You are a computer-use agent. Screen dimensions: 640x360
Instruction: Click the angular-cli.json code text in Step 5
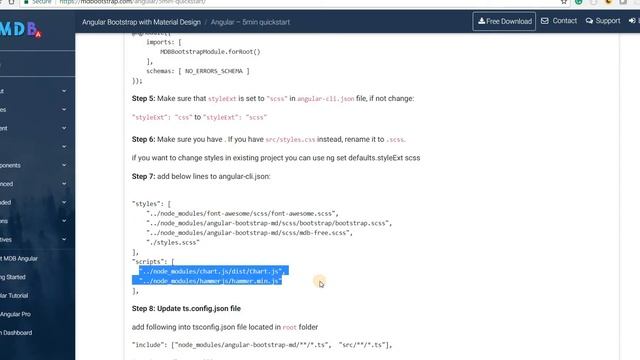[x=326, y=99]
